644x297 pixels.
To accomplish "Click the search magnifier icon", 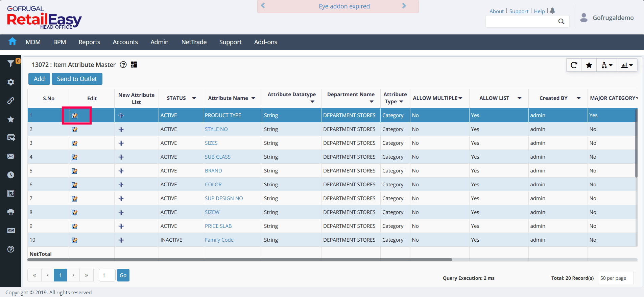I will (561, 22).
